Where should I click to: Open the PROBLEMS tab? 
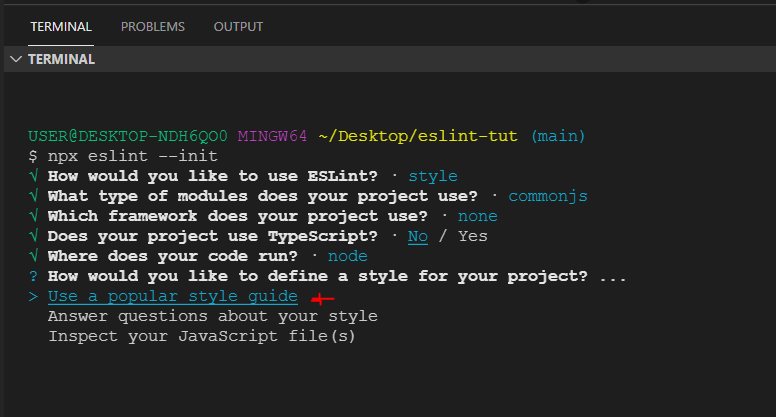coord(153,26)
